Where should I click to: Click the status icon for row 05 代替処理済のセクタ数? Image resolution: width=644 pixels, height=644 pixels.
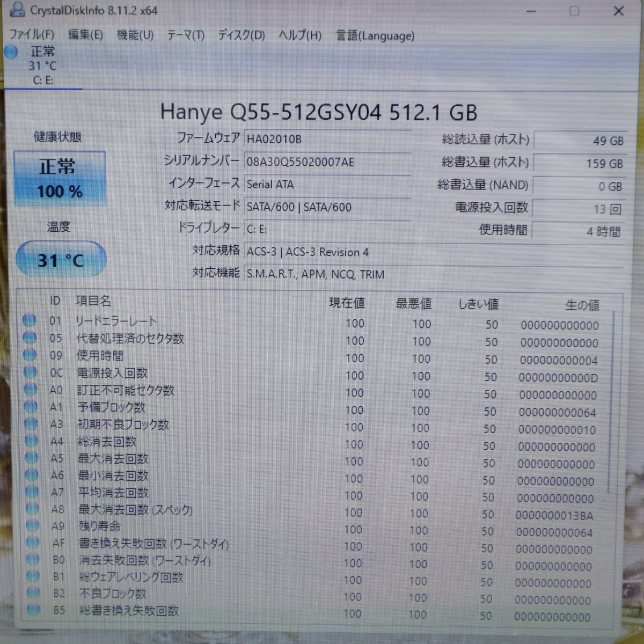click(x=30, y=338)
